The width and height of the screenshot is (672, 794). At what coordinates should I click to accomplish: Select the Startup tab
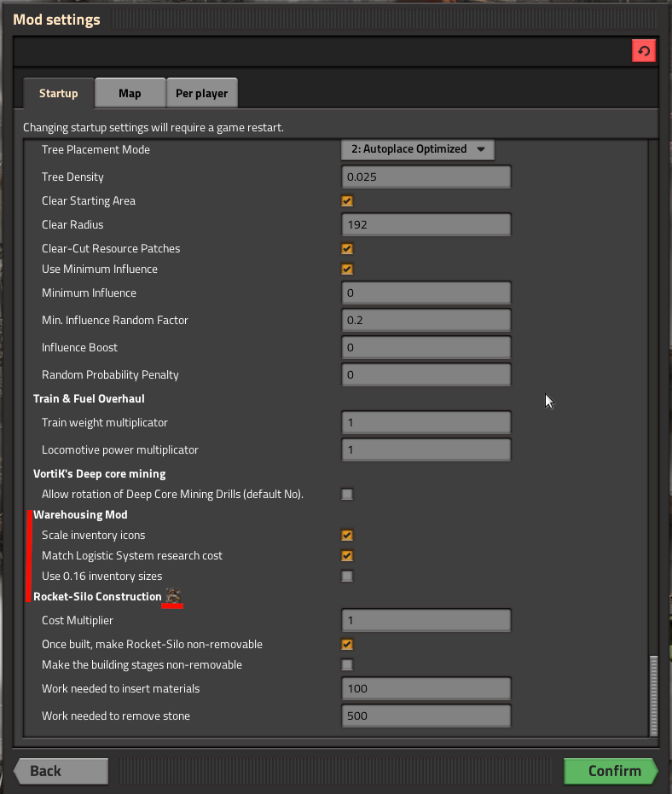point(58,93)
